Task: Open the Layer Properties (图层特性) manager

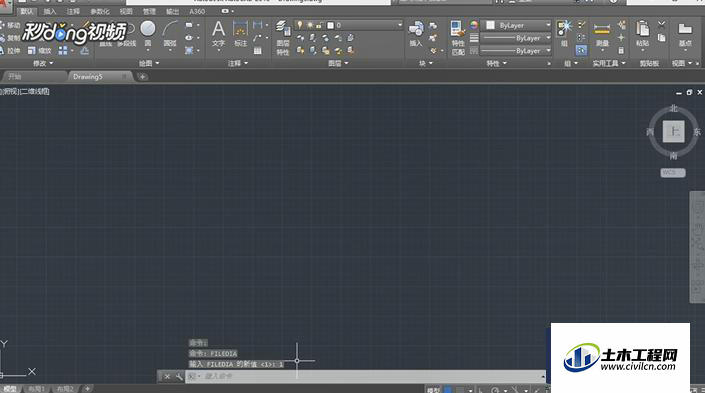Action: tap(283, 38)
